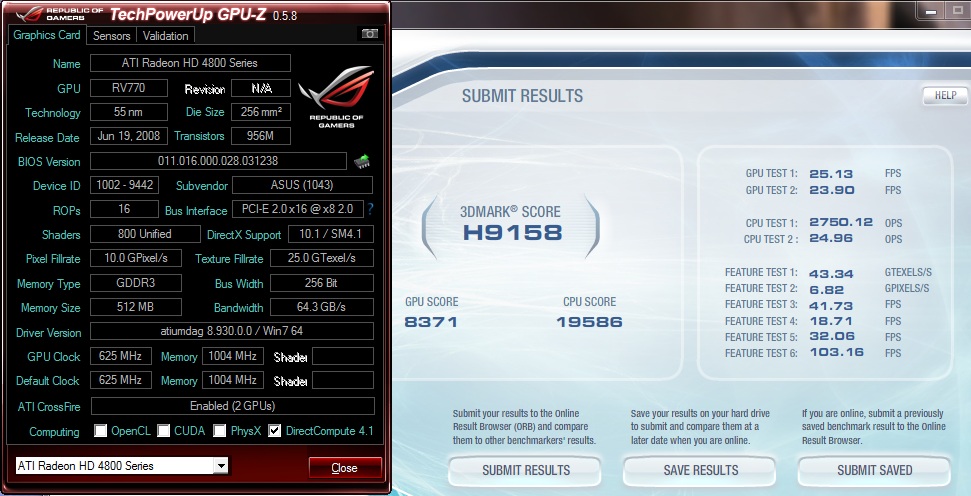Click the Bandwidth field 64.3 GB/s

click(322, 307)
